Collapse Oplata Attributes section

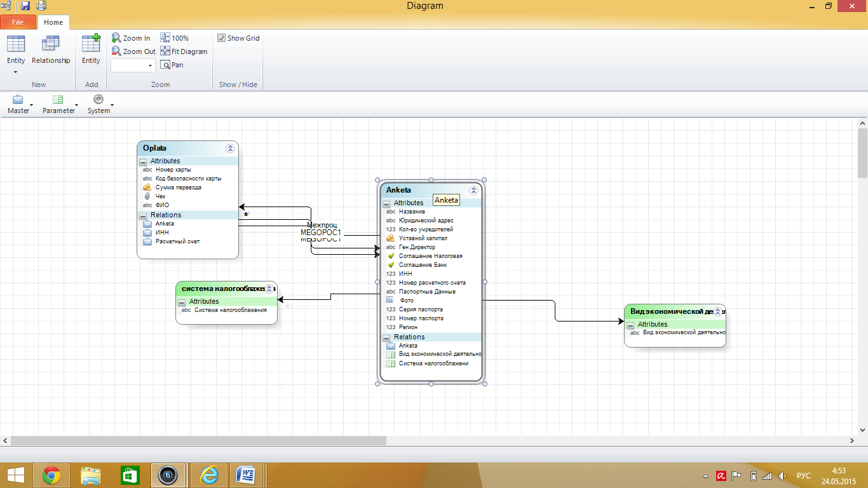pos(142,162)
